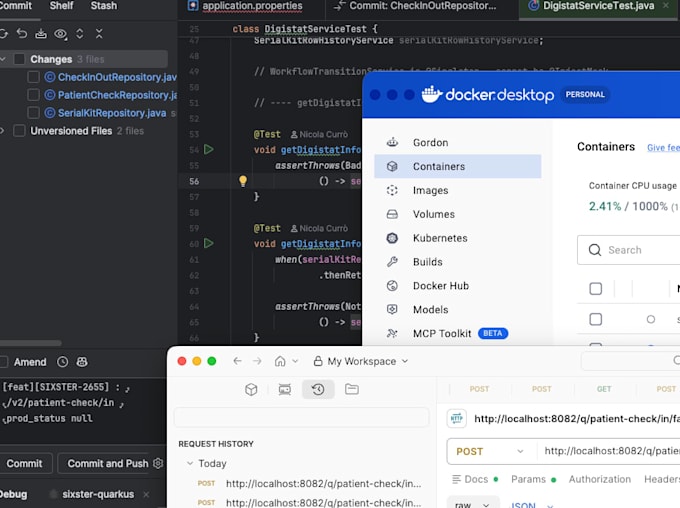Select SerialKitRepository.java in changes list

click(x=112, y=113)
